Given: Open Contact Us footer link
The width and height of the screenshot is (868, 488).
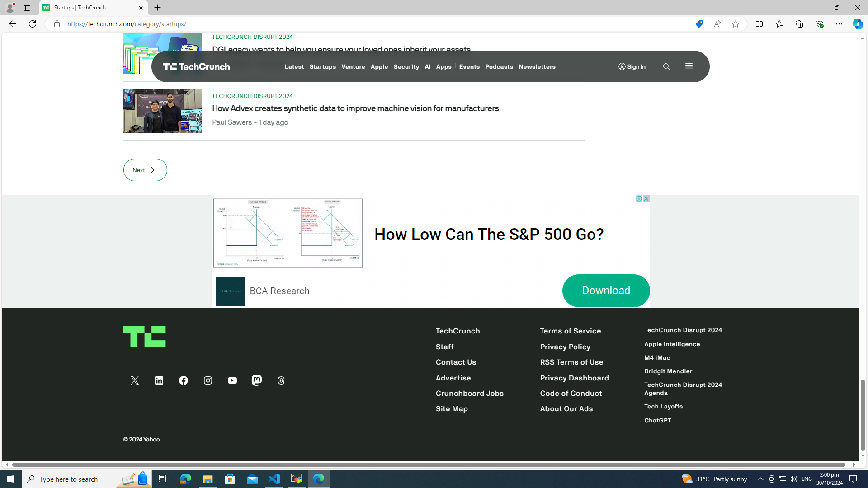Looking at the screenshot, I should pyautogui.click(x=456, y=362).
